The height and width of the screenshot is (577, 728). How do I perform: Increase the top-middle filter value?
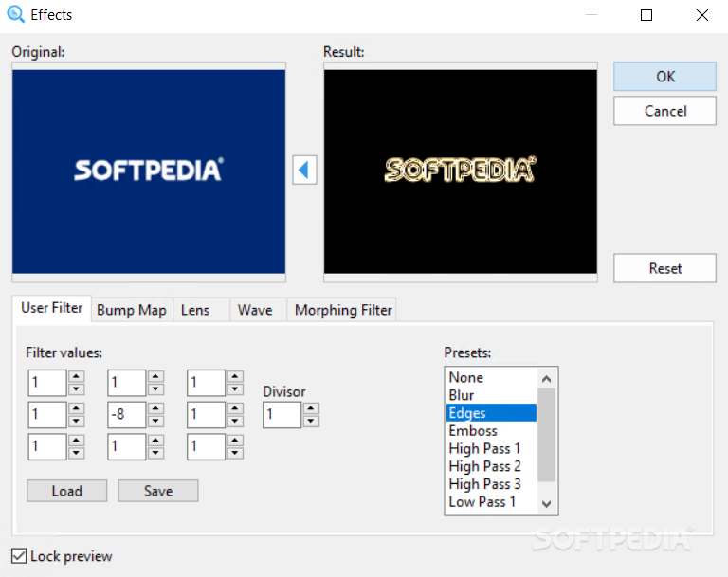click(155, 376)
